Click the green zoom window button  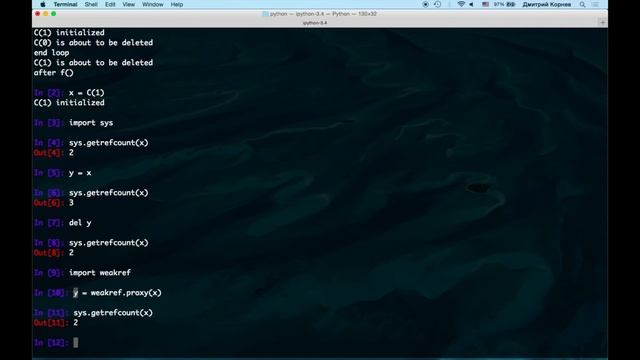click(53, 14)
